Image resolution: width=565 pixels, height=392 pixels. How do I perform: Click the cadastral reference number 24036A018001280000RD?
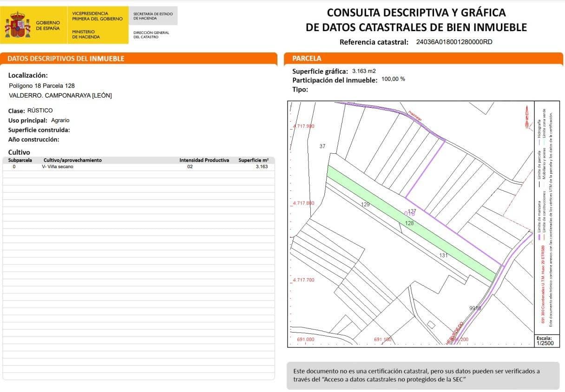(x=454, y=42)
